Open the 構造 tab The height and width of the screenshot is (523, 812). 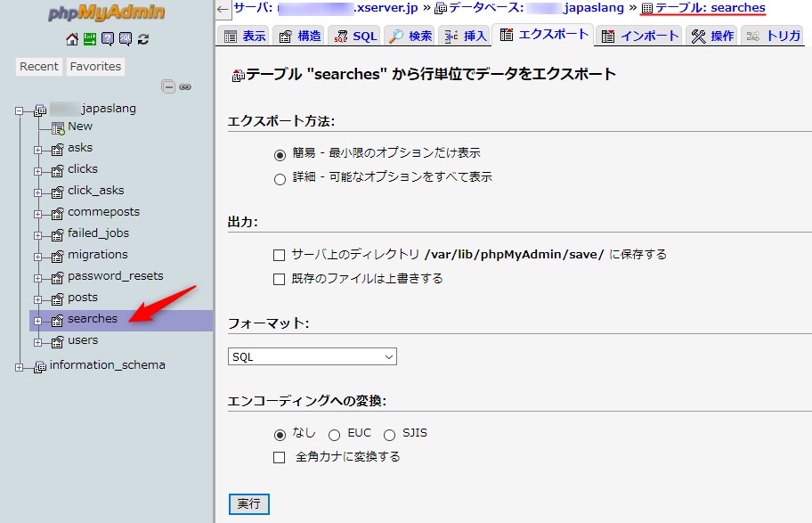299,37
